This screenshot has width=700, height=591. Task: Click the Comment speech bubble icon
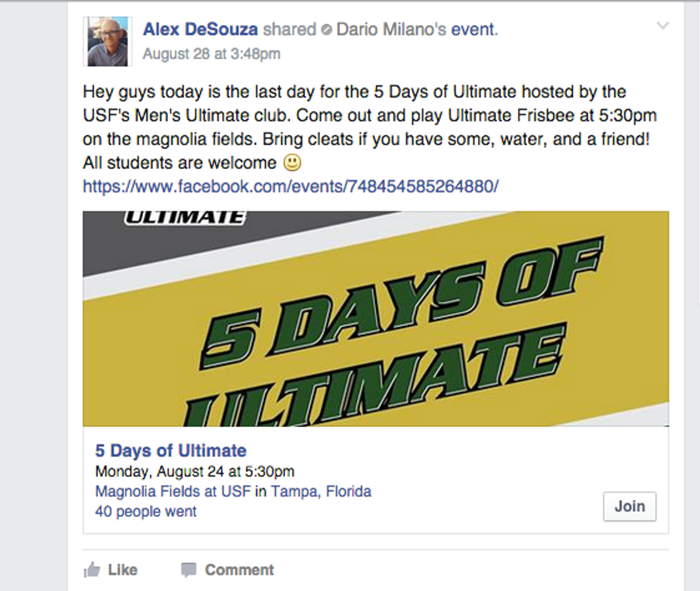[189, 570]
